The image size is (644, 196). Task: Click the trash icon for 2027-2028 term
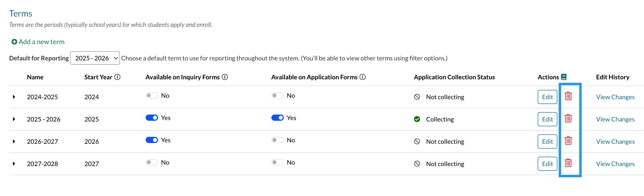[568, 163]
